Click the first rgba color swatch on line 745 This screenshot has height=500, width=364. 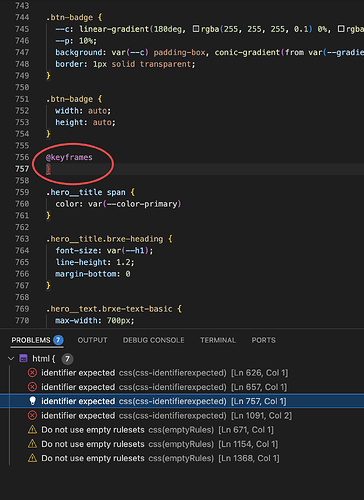(196, 29)
